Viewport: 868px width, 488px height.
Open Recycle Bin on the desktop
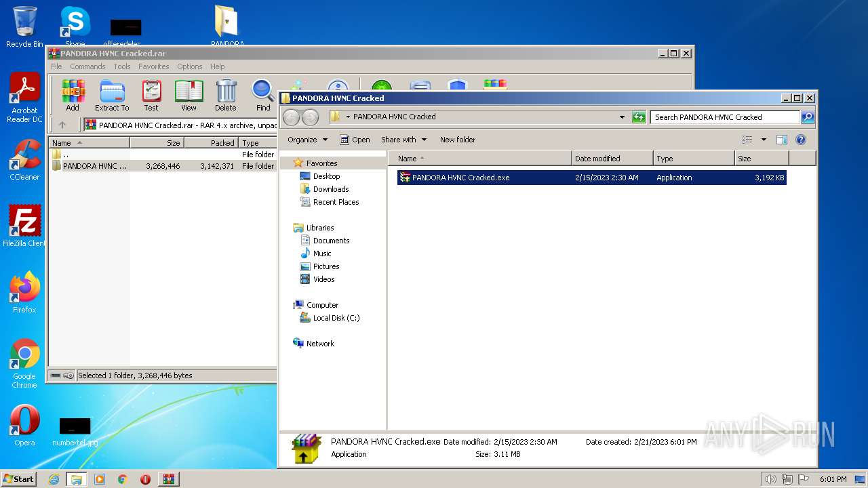[24, 27]
